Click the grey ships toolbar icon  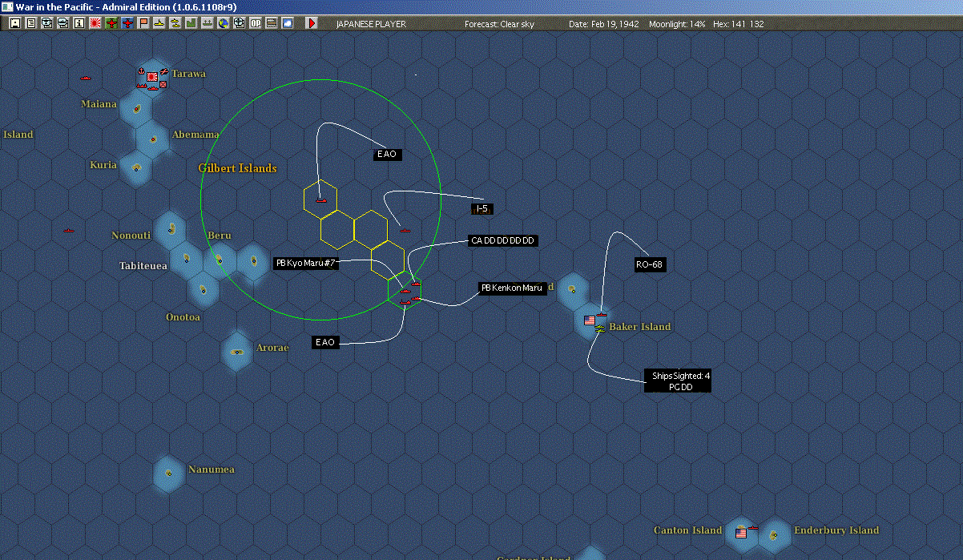click(x=207, y=23)
